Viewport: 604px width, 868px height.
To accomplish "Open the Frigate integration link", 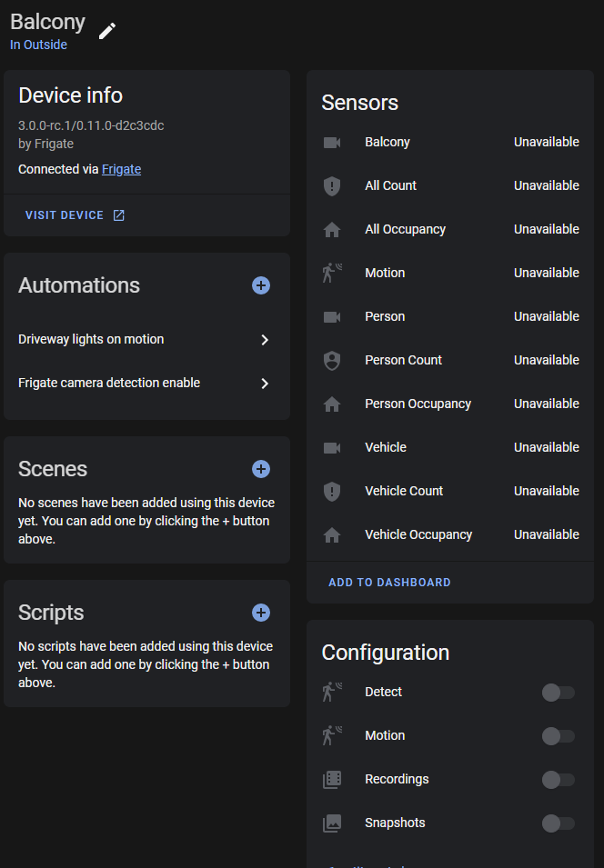I will pyautogui.click(x=121, y=169).
